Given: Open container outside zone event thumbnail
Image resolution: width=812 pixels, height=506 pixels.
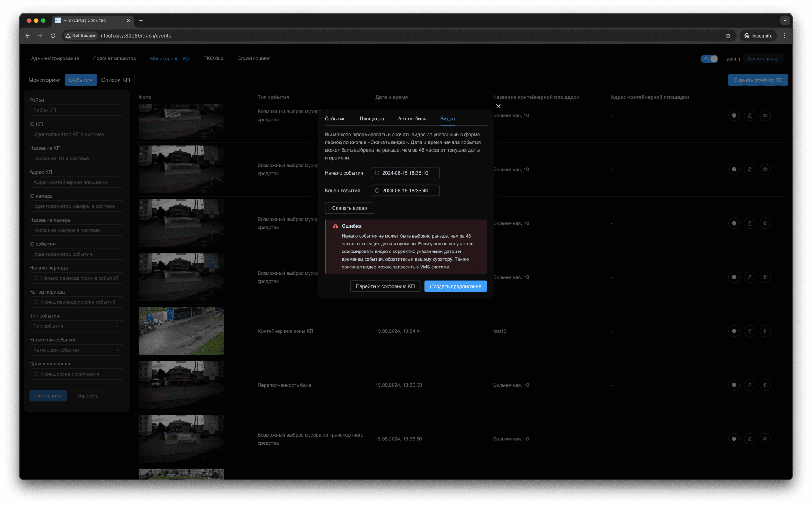Looking at the screenshot, I should point(181,331).
